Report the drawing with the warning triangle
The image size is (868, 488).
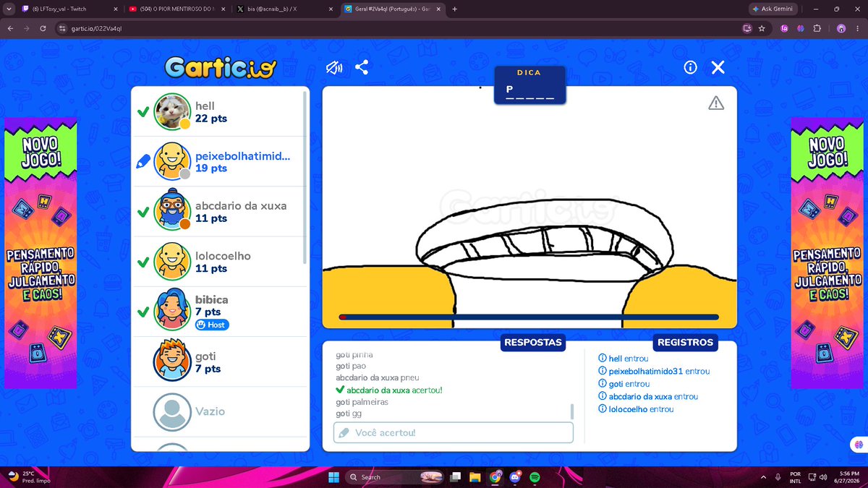click(716, 103)
